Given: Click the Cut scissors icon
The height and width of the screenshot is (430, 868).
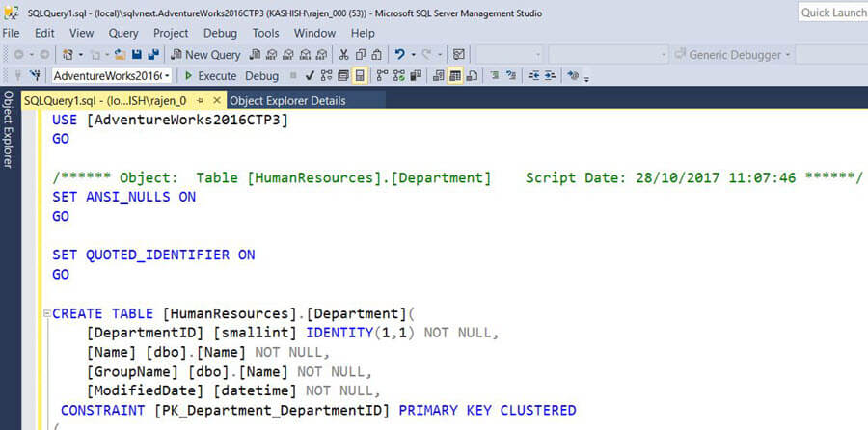Looking at the screenshot, I should 343,55.
